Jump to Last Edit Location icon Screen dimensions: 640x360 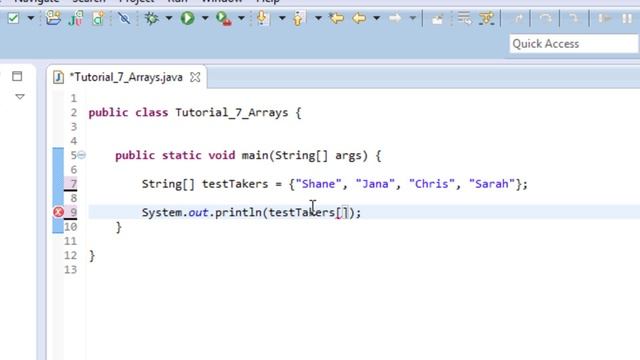pyautogui.click(x=336, y=18)
